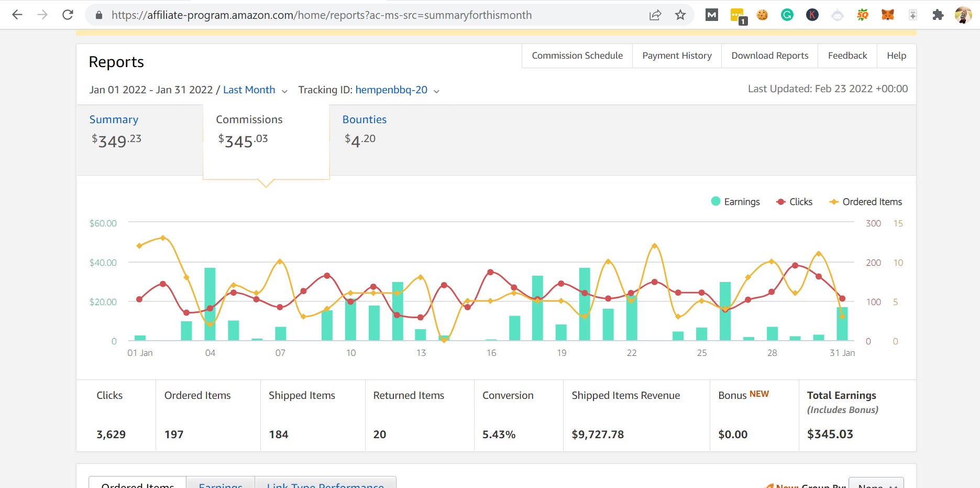Click the Last Updated Feb 23 2022 text
Image resolution: width=980 pixels, height=488 pixels.
click(828, 89)
